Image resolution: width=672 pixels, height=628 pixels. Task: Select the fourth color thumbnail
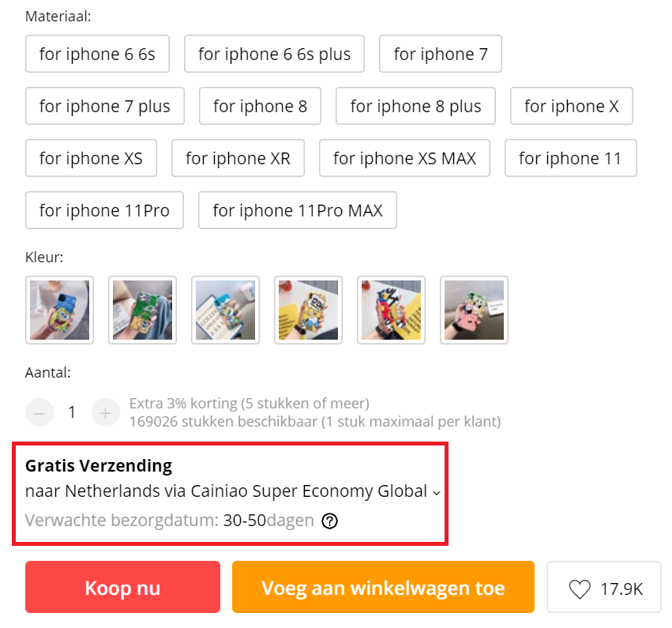point(308,310)
